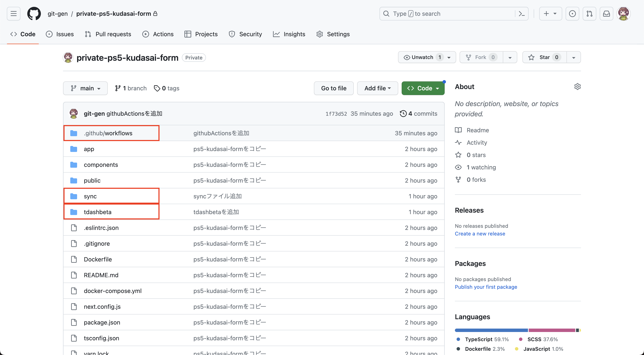Edit repository details with the About gear icon
Screen dimensions: 644x355
point(577,87)
